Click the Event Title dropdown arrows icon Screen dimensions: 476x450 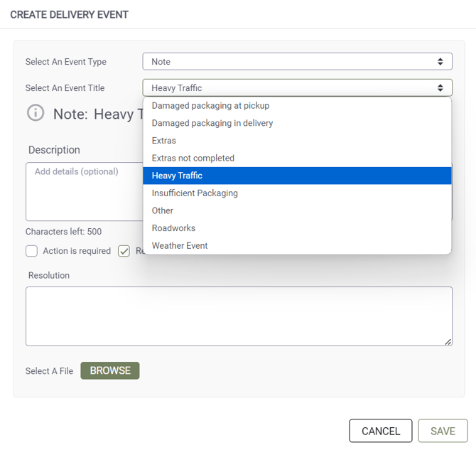coord(440,88)
